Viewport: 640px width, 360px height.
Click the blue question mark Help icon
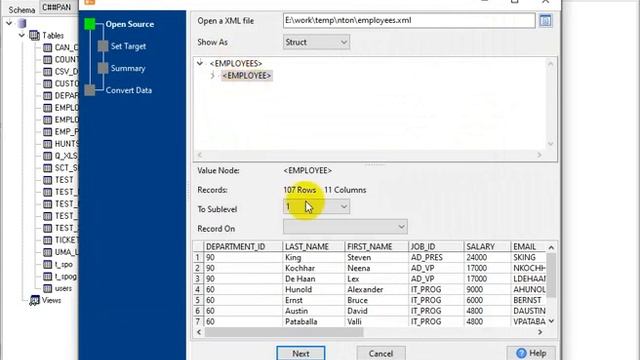pyautogui.click(x=521, y=353)
